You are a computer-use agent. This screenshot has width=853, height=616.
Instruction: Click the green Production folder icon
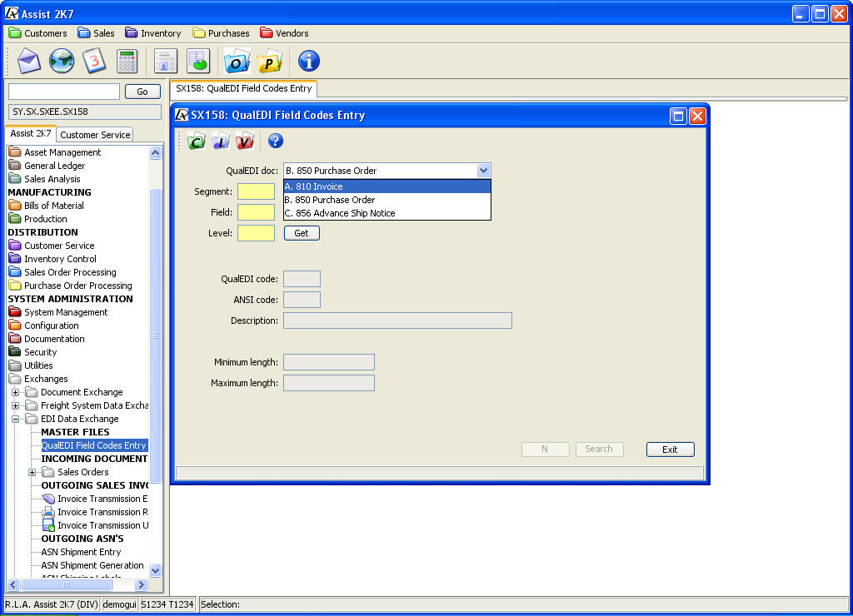(x=15, y=219)
